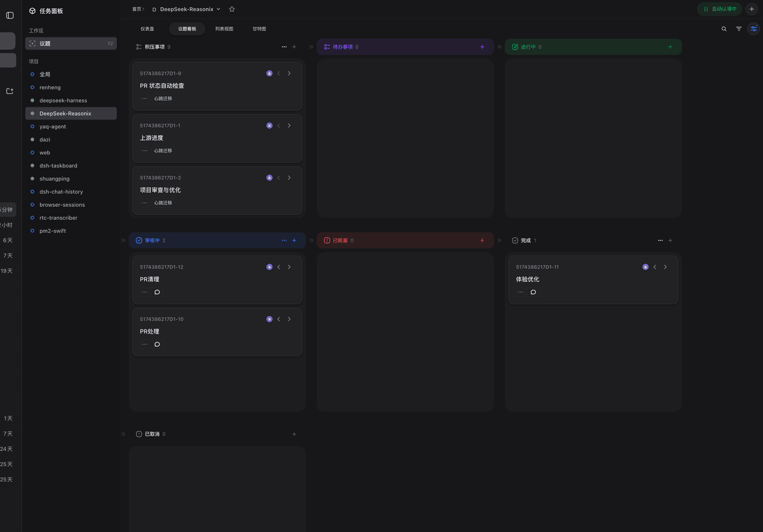Click the assignee avatar on PR 状态自动检查 card
The height and width of the screenshot is (532, 763).
pyautogui.click(x=269, y=74)
